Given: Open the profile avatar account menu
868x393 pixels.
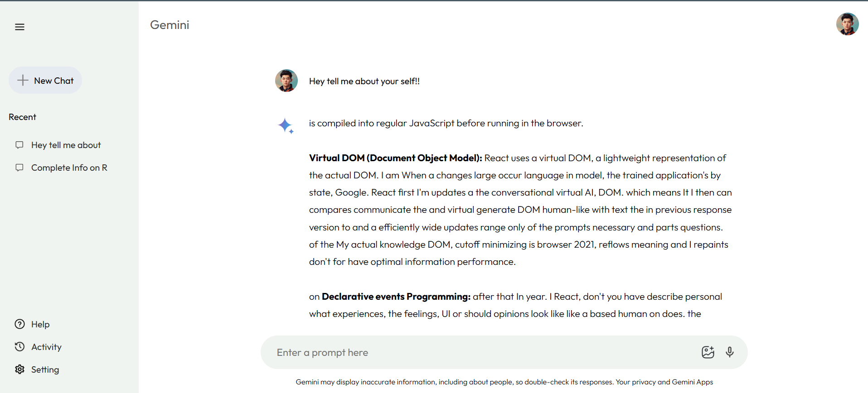Looking at the screenshot, I should click(847, 24).
